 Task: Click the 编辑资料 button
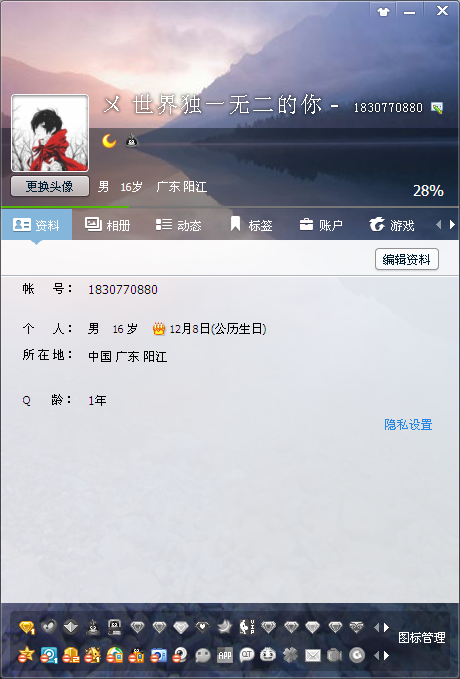point(407,259)
